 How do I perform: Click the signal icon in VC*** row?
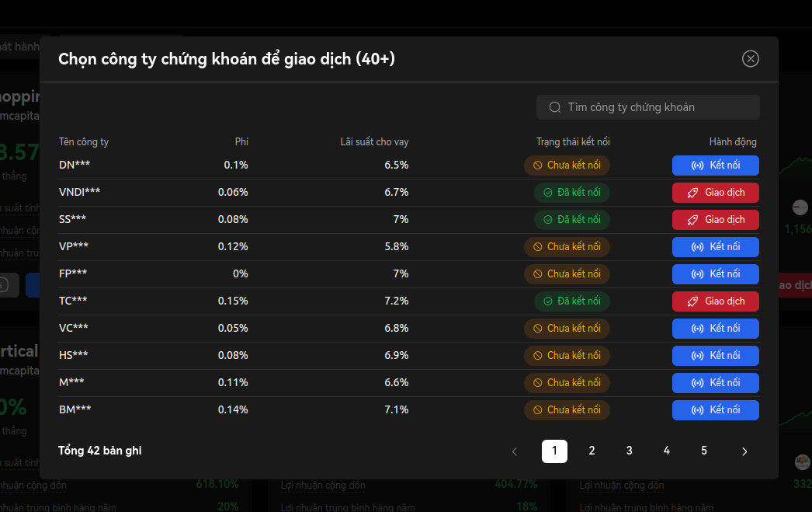[x=697, y=329]
